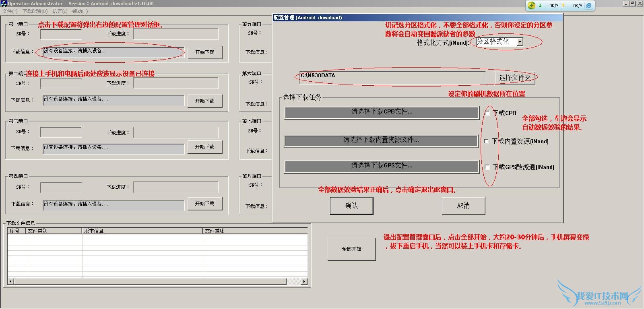The height and width of the screenshot is (309, 644).
Task: Click the C:\N930DATA folder path field
Action: (x=392, y=77)
